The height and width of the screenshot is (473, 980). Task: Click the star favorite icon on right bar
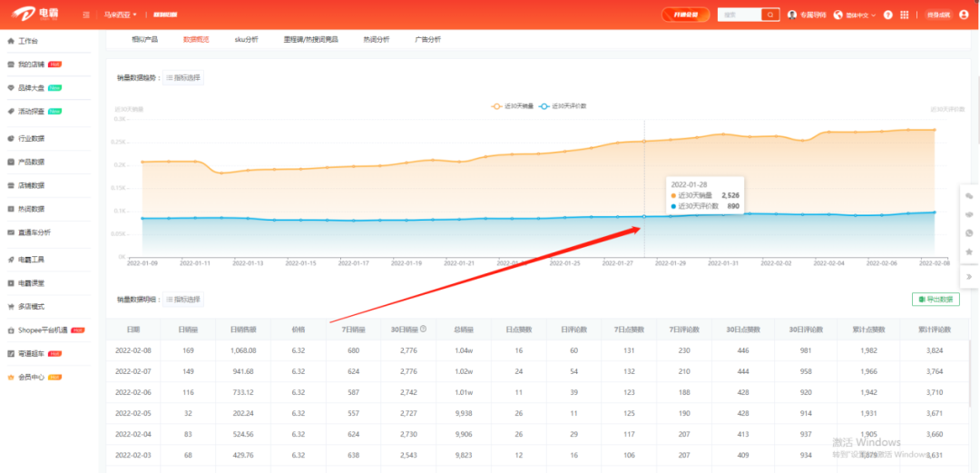click(x=969, y=251)
